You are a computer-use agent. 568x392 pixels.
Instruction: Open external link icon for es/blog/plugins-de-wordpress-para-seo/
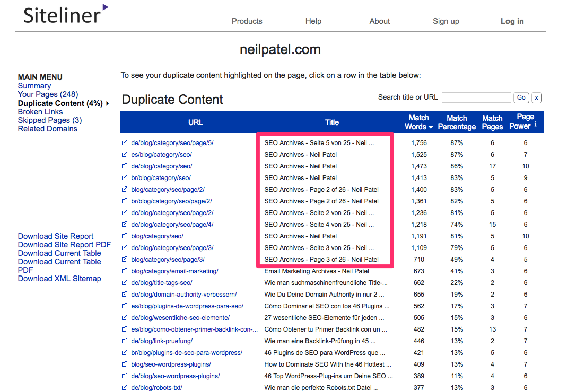[x=124, y=306]
